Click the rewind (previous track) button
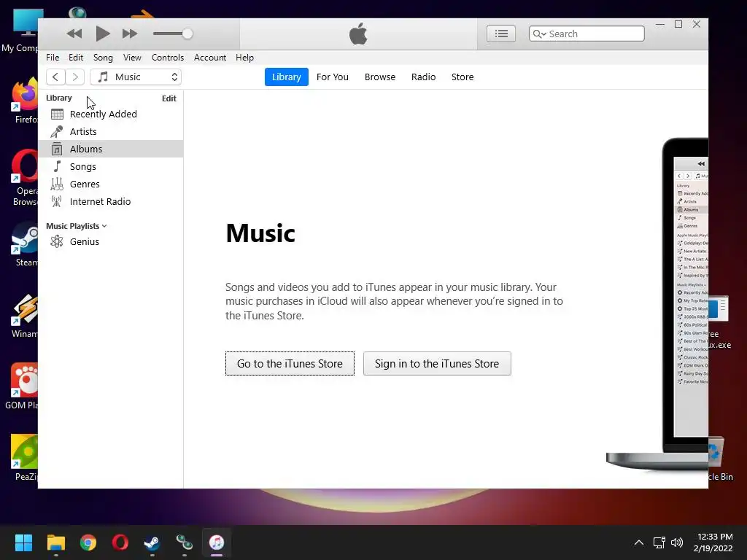This screenshot has width=747, height=560. click(x=74, y=34)
